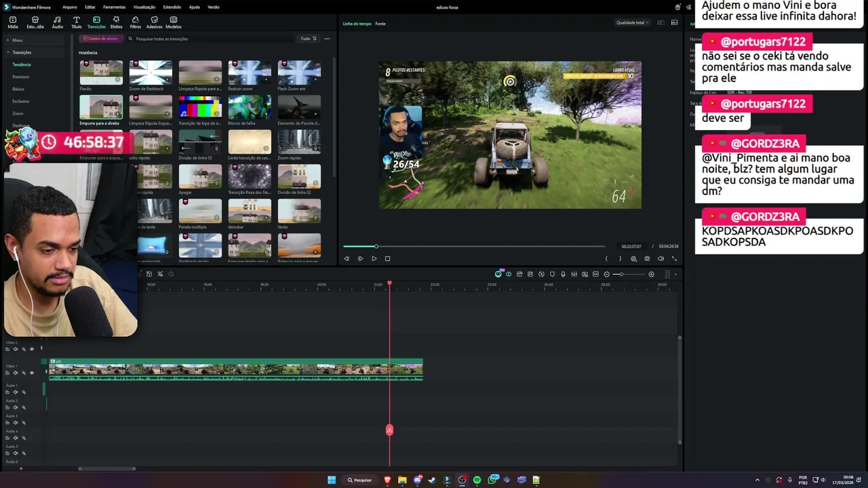The height and width of the screenshot is (488, 868).
Task: Mute the Áudio 2 track
Action: pos(16,407)
